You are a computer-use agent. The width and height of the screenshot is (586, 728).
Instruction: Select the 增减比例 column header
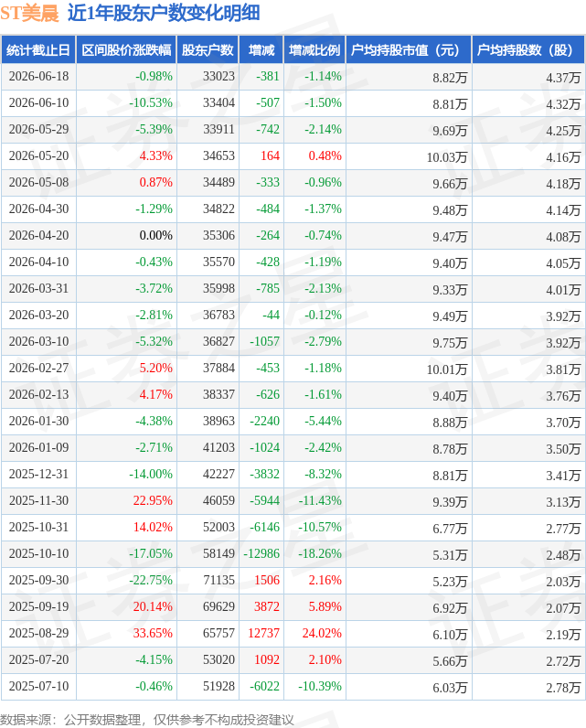[x=314, y=49]
